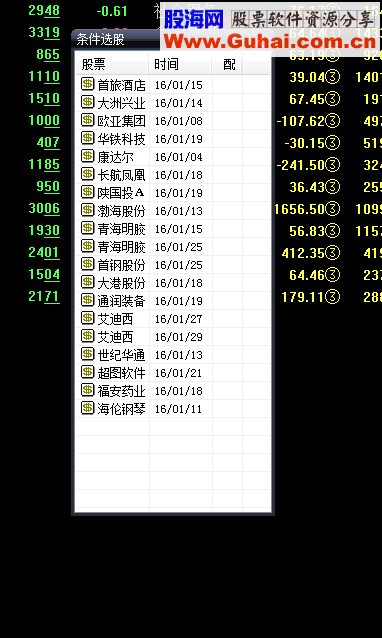The height and width of the screenshot is (638, 382).
Task: Click date 16/01/21 in 超图软件 row
Action: 178,373
